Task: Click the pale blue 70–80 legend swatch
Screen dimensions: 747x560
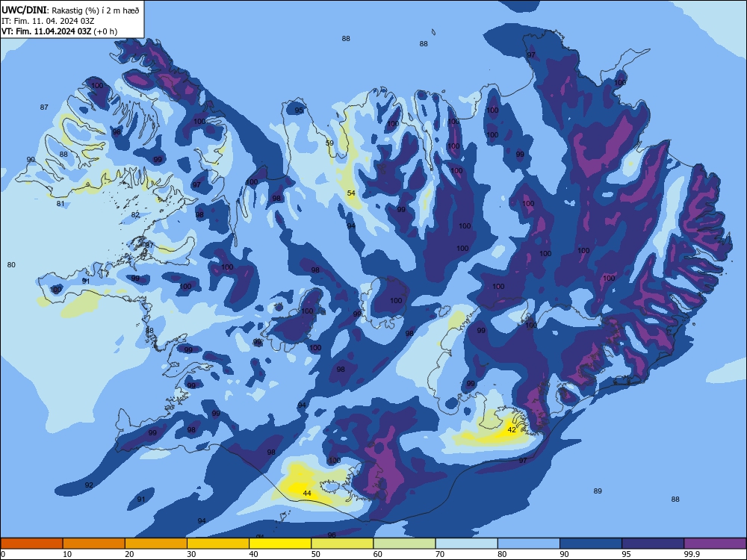Action: (x=466, y=544)
